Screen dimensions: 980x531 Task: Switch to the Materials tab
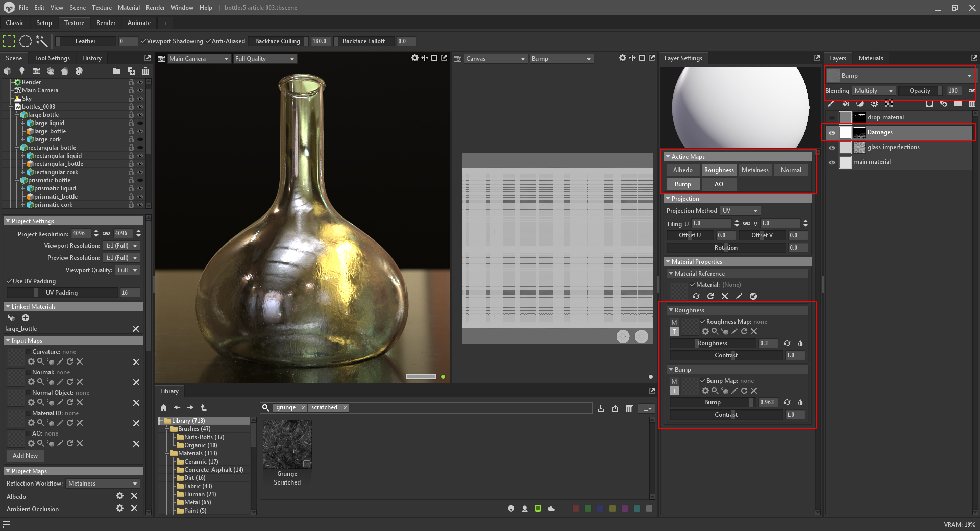(870, 58)
